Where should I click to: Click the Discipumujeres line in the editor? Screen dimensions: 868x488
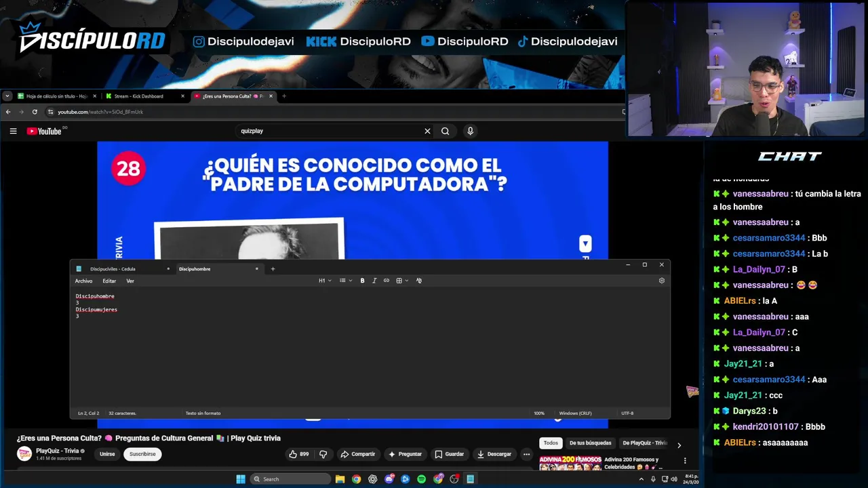tap(96, 310)
